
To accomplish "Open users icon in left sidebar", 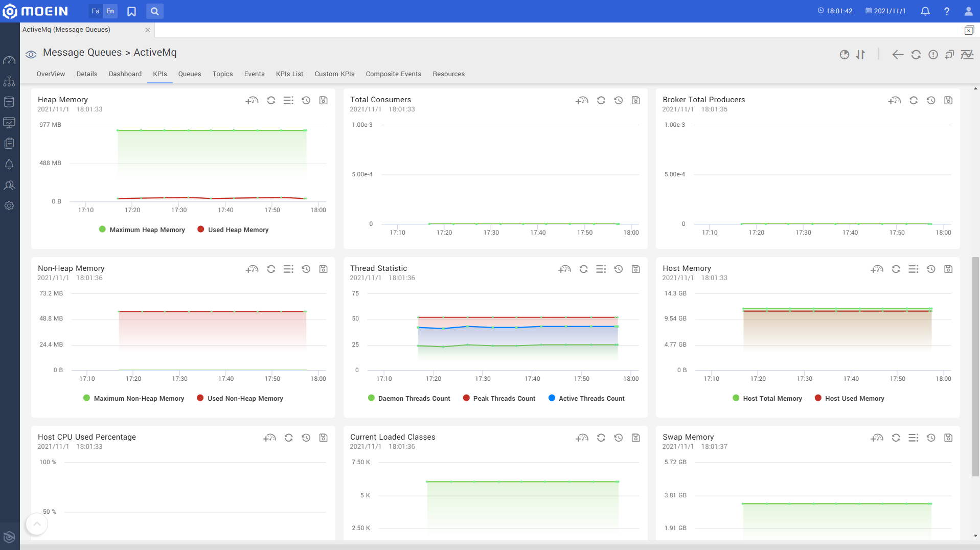I will [9, 185].
